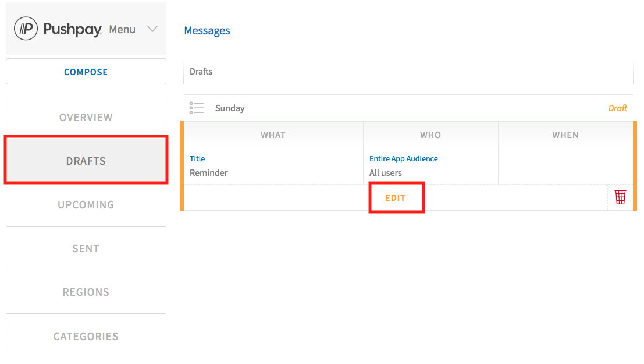The height and width of the screenshot is (364, 644).
Task: Open the Messages link
Action: pos(207,30)
